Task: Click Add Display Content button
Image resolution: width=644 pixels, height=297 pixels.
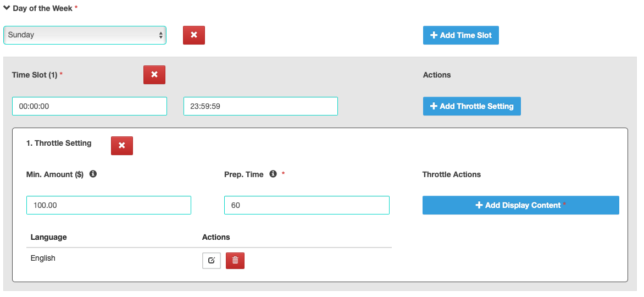Action: click(x=521, y=205)
